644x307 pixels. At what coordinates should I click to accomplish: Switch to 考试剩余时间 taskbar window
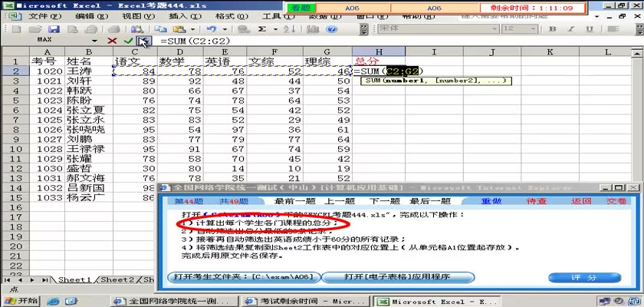click(x=307, y=302)
